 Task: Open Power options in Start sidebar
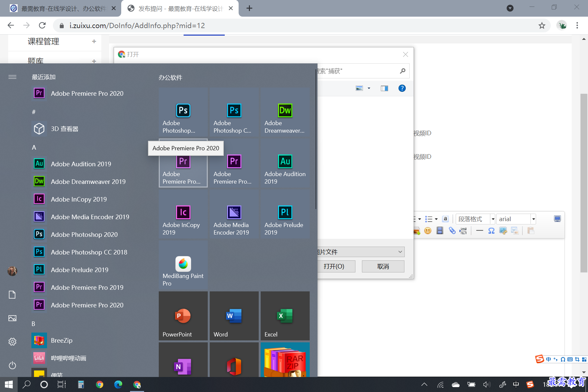12,365
